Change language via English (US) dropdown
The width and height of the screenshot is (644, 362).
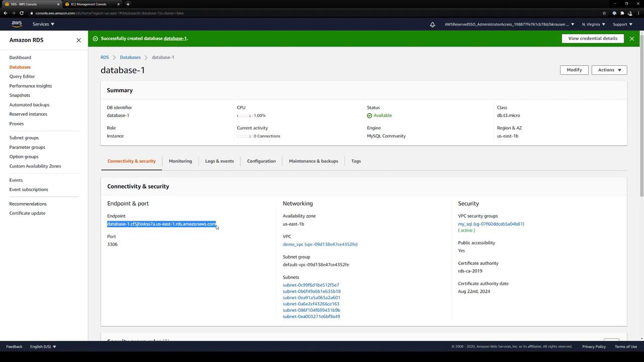point(43,346)
